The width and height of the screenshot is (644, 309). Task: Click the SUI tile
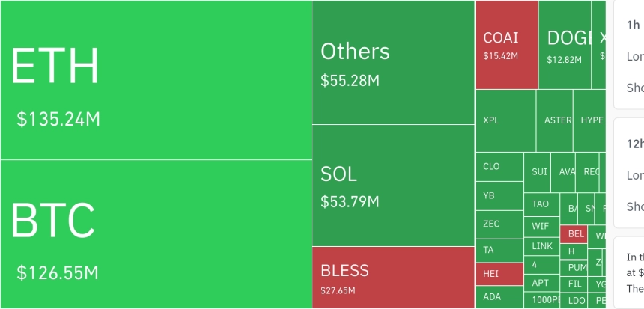[x=537, y=171]
